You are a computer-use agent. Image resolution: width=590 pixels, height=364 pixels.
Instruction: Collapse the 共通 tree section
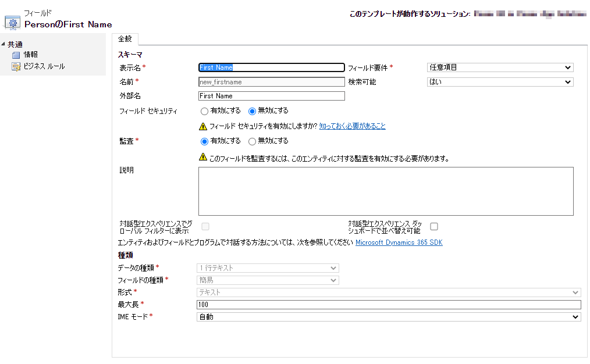3,44
